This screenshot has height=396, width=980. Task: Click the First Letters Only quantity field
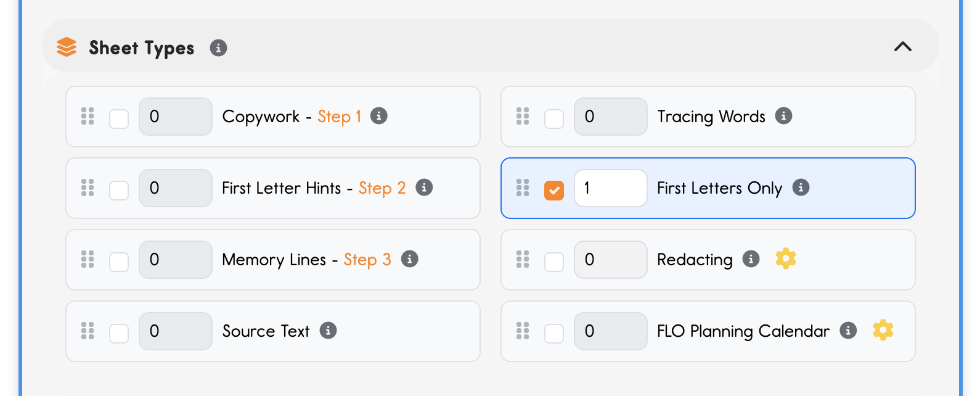(x=610, y=188)
